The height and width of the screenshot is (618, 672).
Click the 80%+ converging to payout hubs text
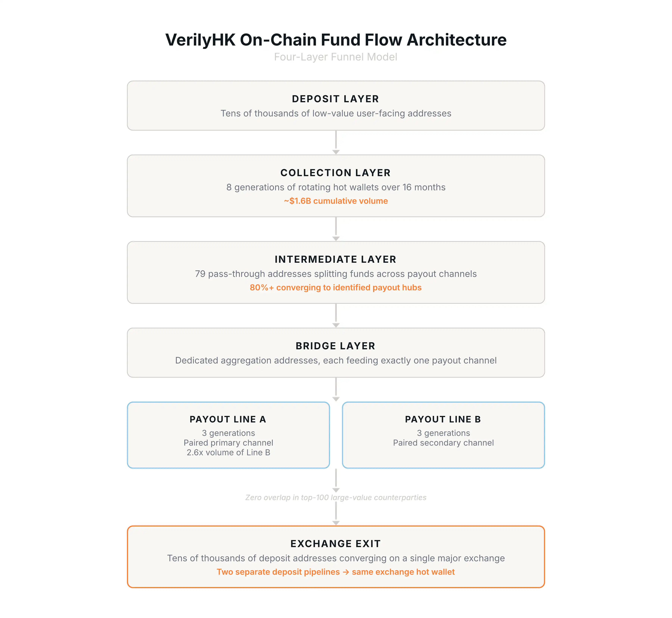(x=335, y=288)
